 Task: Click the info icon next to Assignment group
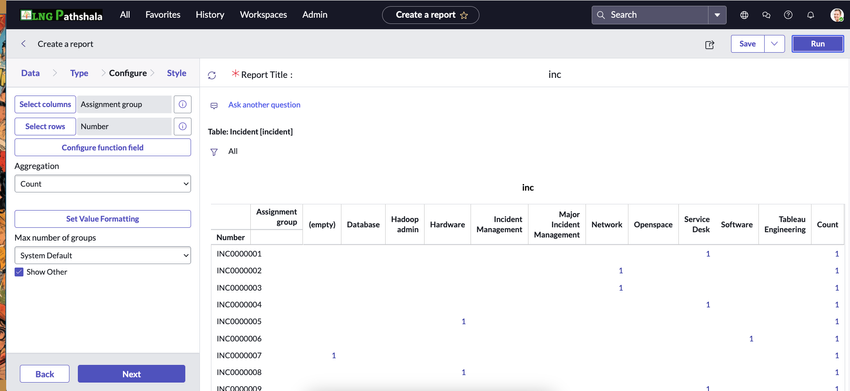coord(183,104)
